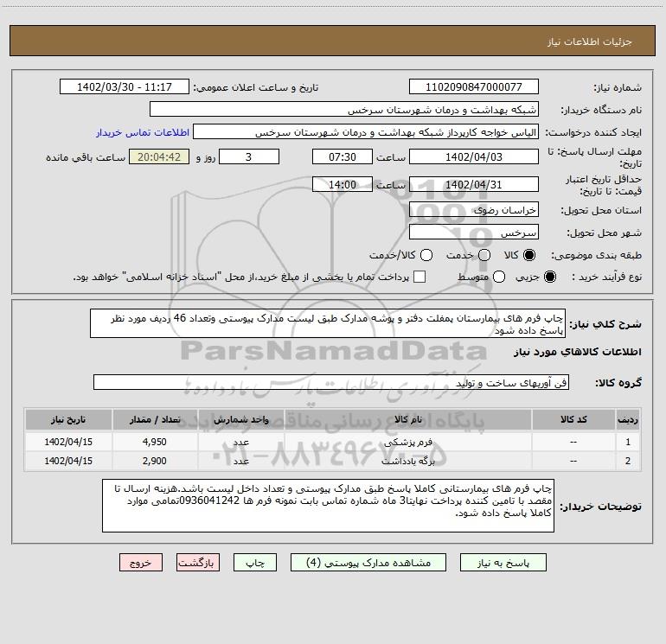Click the delivery province field خراسان رضوی
Image resolution: width=666 pixels, height=644 pixels.
474,210
